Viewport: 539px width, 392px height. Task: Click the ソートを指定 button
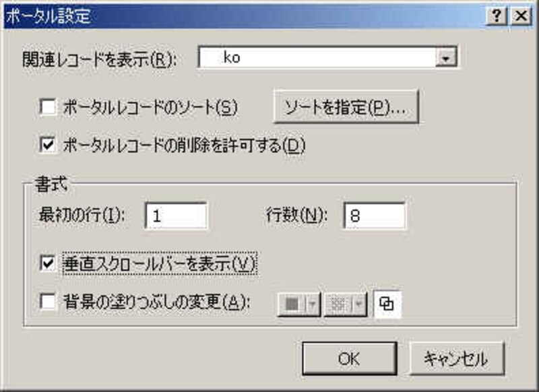click(346, 106)
